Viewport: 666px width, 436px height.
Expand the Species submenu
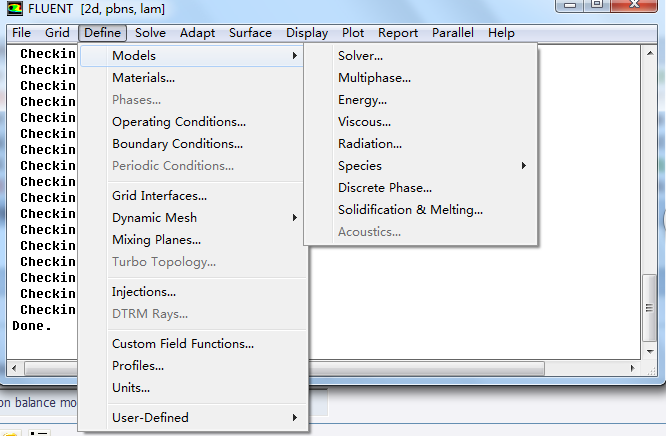[420, 166]
